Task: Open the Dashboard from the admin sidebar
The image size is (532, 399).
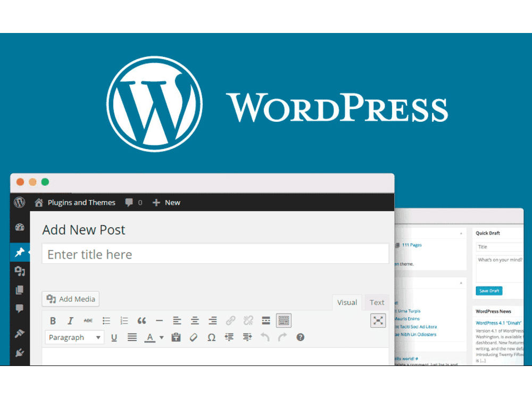Action: point(20,227)
